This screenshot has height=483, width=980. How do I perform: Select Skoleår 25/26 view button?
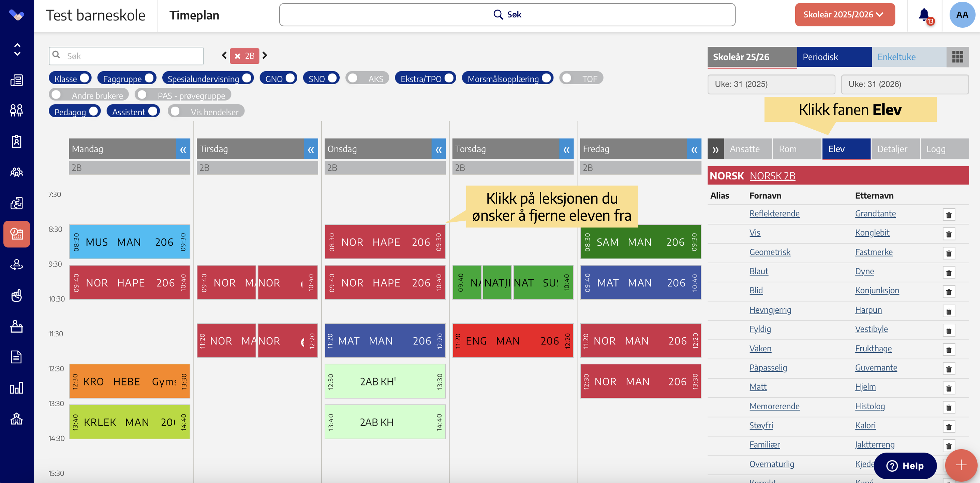coord(752,57)
